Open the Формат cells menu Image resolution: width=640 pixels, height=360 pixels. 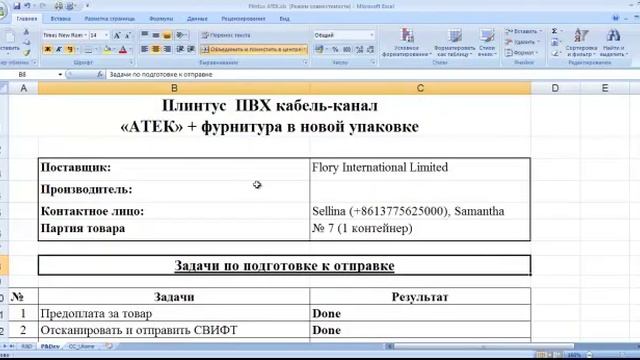[x=521, y=53]
